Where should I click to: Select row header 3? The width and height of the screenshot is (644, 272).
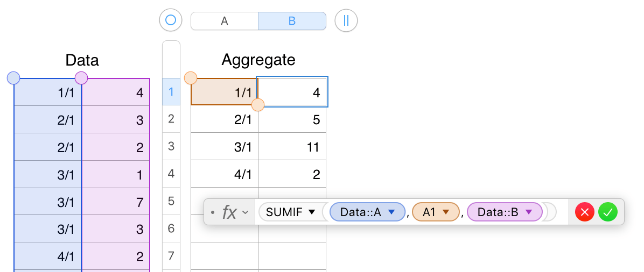click(x=171, y=146)
